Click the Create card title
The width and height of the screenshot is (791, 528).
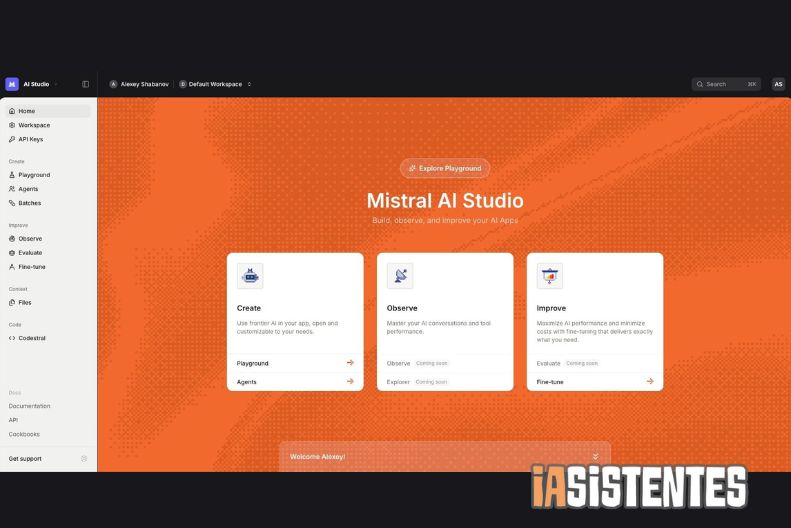pyautogui.click(x=249, y=308)
